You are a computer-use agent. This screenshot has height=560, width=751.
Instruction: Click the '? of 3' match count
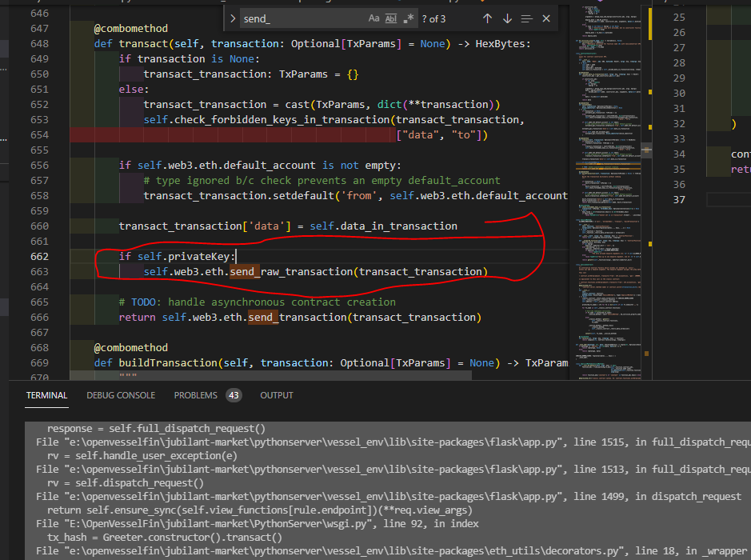click(433, 19)
